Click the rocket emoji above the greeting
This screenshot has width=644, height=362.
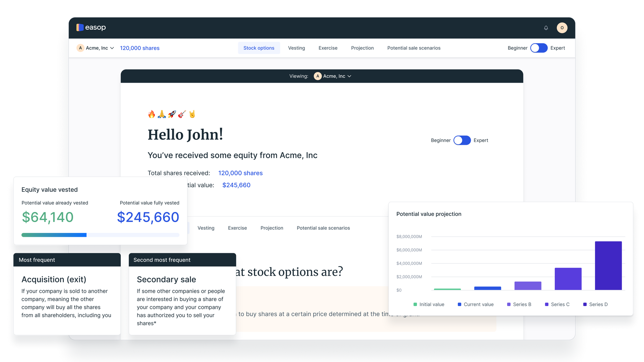coord(172,114)
